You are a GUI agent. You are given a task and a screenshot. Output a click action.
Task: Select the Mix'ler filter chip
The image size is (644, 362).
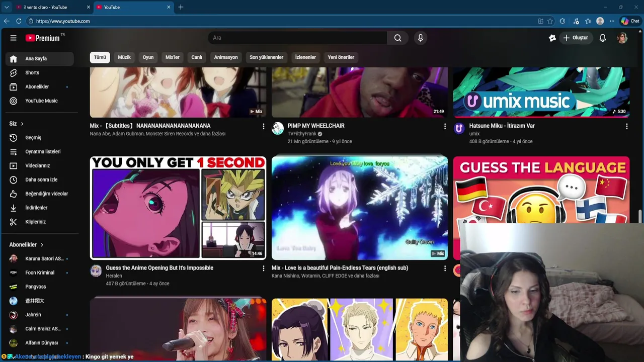click(x=173, y=57)
